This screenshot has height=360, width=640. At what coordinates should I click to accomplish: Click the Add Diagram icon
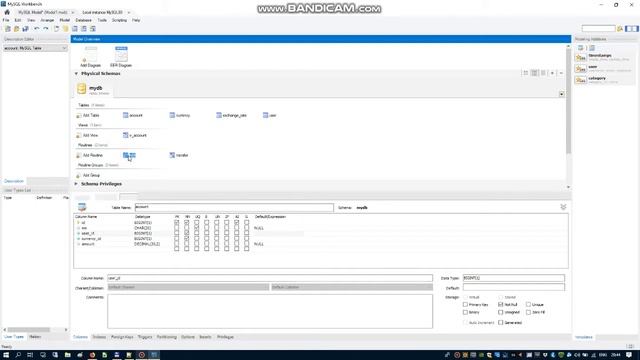91,54
